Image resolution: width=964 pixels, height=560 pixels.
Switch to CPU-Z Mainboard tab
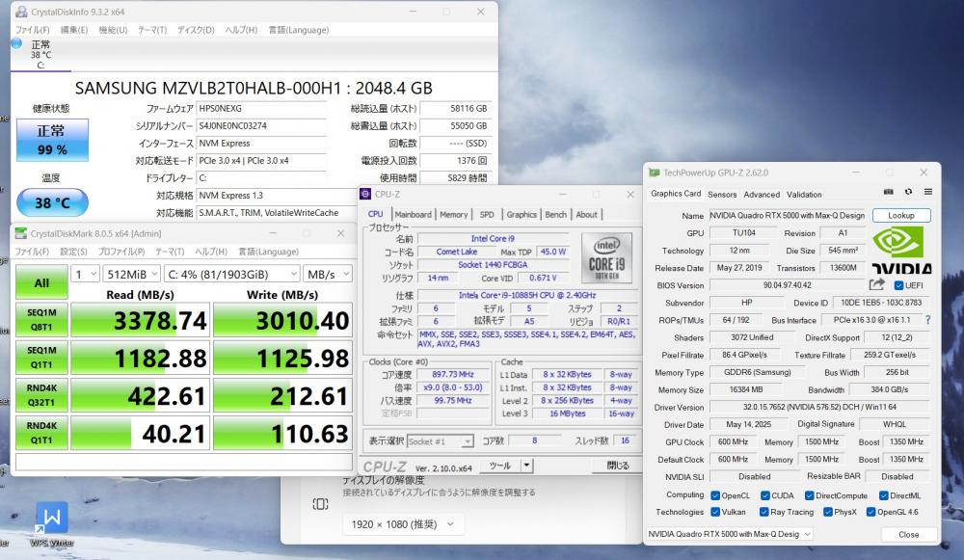413,215
